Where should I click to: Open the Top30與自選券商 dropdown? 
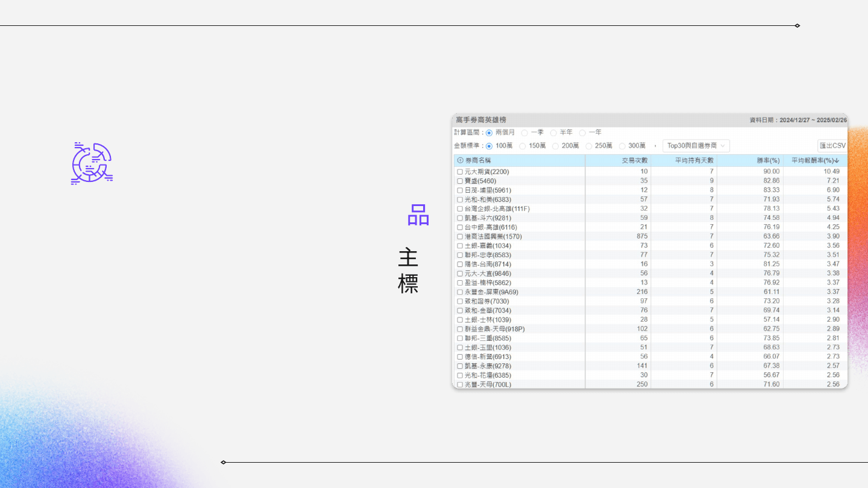[x=696, y=146]
